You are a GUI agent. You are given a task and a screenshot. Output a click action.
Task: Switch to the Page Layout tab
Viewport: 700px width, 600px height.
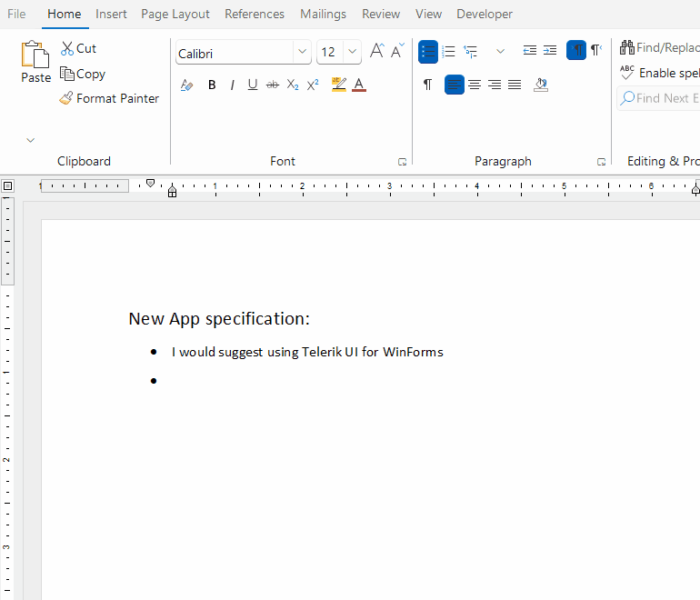(175, 15)
